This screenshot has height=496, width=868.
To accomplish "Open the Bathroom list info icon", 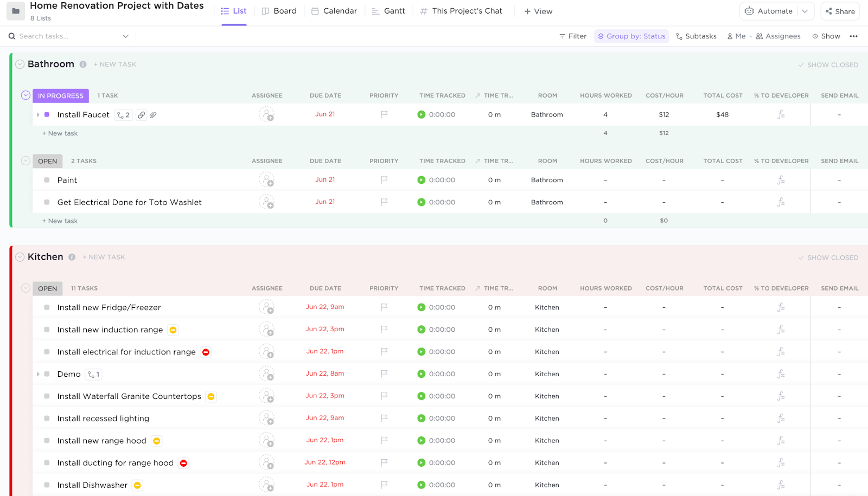I will (83, 64).
